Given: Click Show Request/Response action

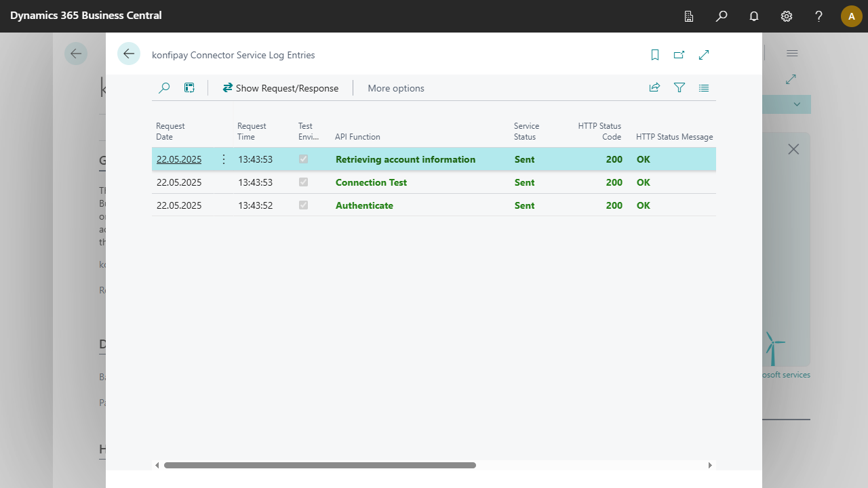Looking at the screenshot, I should (280, 88).
